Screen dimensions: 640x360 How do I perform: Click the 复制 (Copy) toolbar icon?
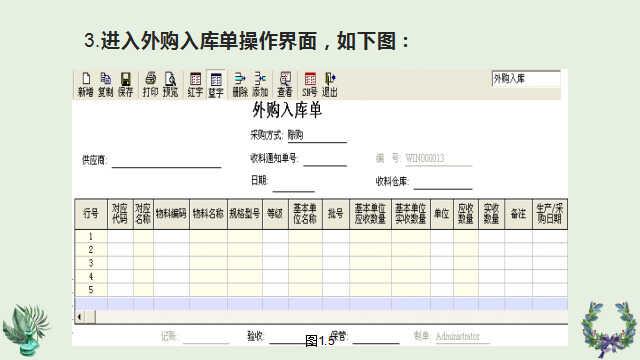point(106,85)
